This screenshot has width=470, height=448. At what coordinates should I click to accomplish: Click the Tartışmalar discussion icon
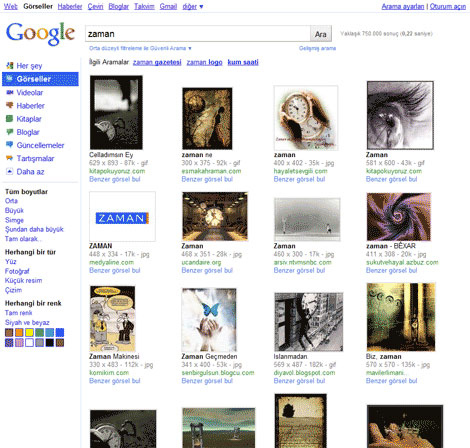(x=10, y=158)
